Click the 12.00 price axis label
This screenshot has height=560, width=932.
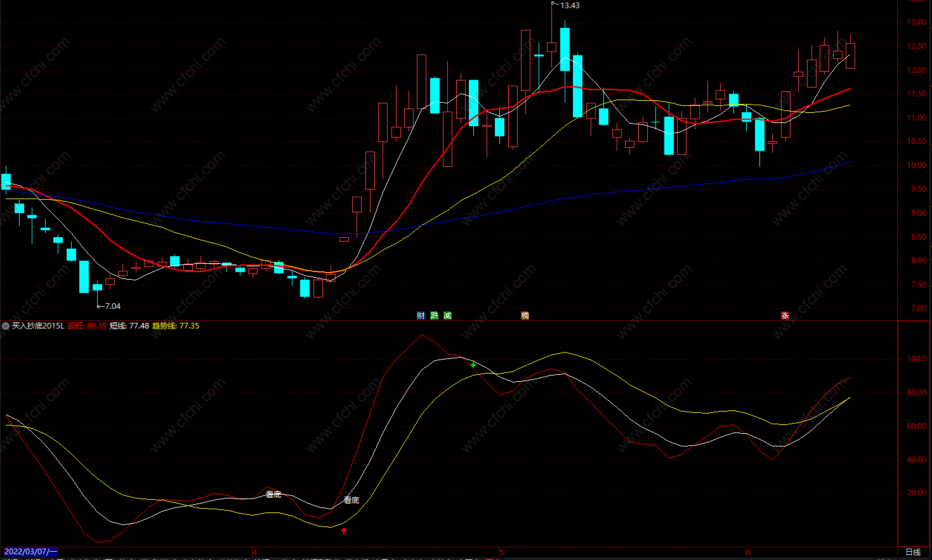click(916, 70)
